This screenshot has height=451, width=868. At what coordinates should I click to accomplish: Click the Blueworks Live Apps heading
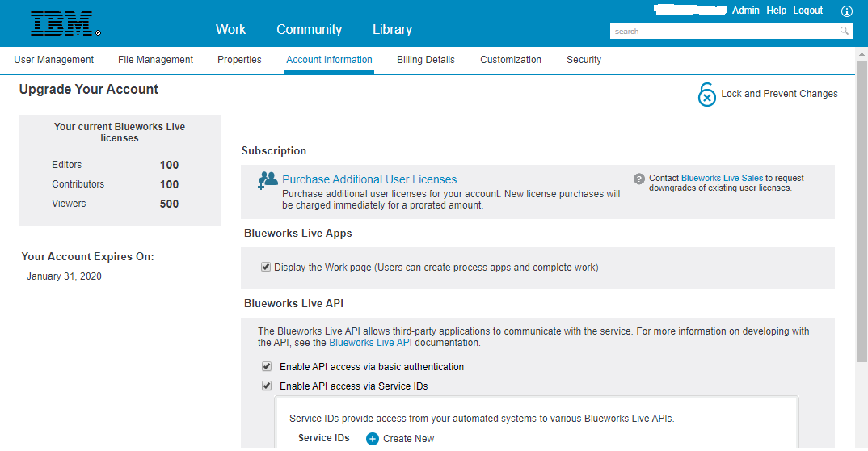pos(298,233)
